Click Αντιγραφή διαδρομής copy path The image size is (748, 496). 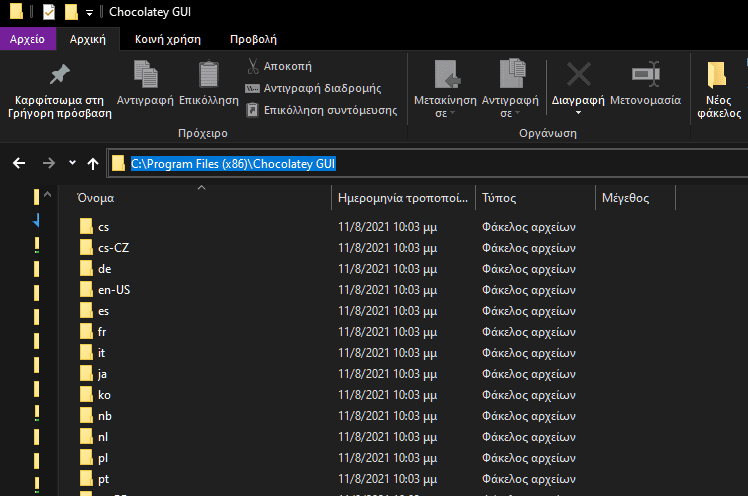(x=313, y=88)
